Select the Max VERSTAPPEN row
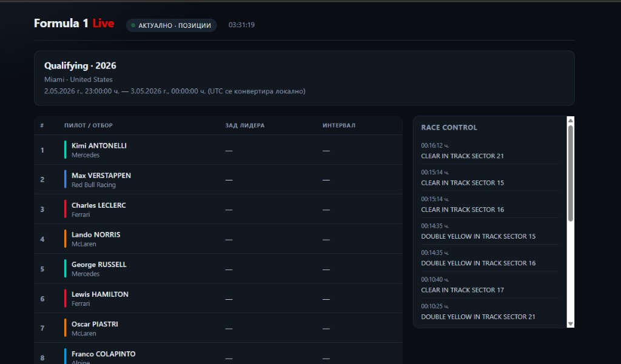 (218, 180)
